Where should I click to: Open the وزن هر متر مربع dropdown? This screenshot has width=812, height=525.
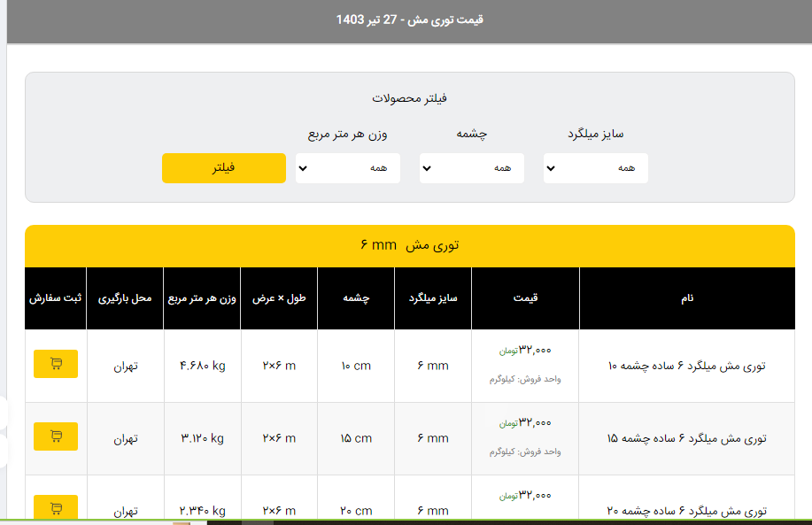point(347,168)
